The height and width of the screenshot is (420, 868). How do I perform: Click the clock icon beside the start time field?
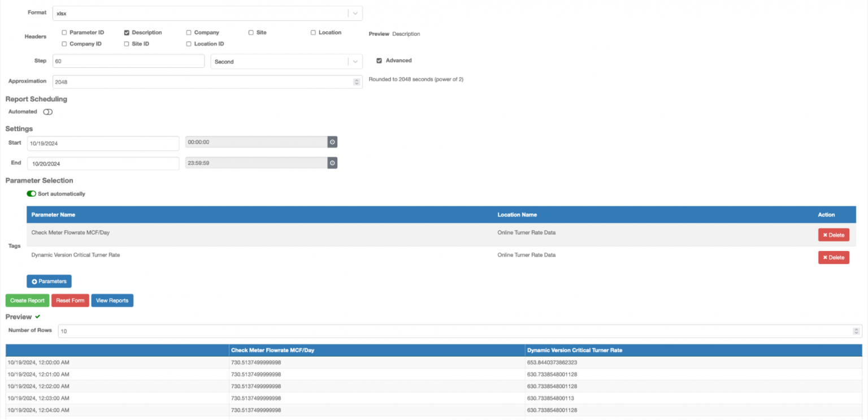click(332, 142)
